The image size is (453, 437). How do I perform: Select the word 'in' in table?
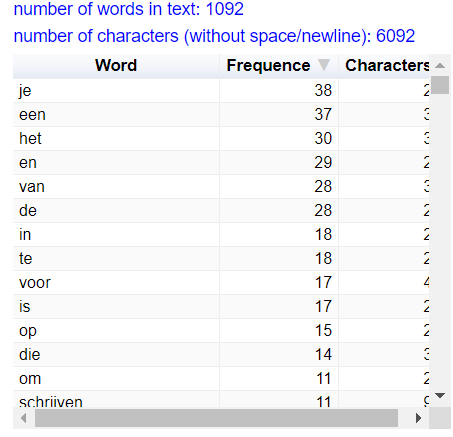(x=25, y=235)
